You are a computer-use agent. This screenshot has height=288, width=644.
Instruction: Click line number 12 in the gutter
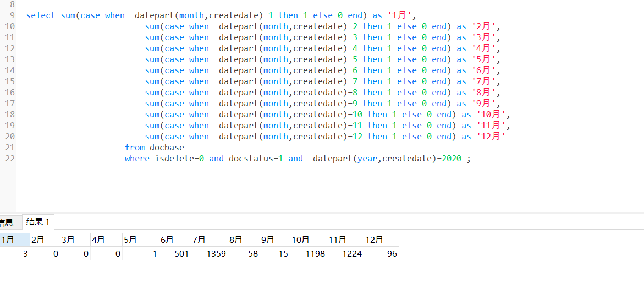click(x=10, y=48)
